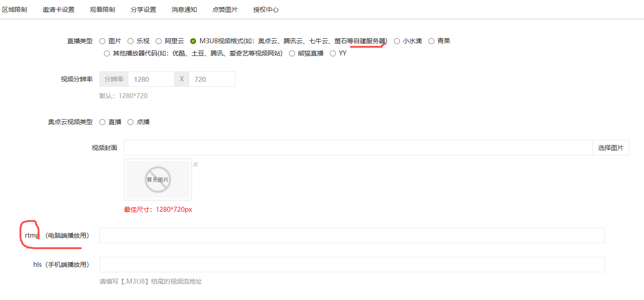Open the 授权中心 tab
The width and height of the screenshot is (644, 300).
click(266, 10)
